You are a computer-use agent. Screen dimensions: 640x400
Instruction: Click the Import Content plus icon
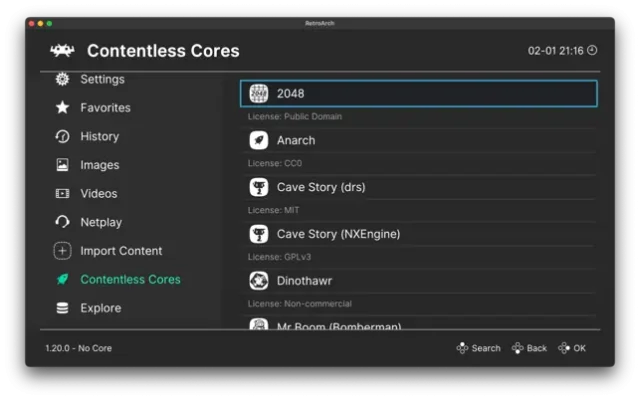[62, 251]
